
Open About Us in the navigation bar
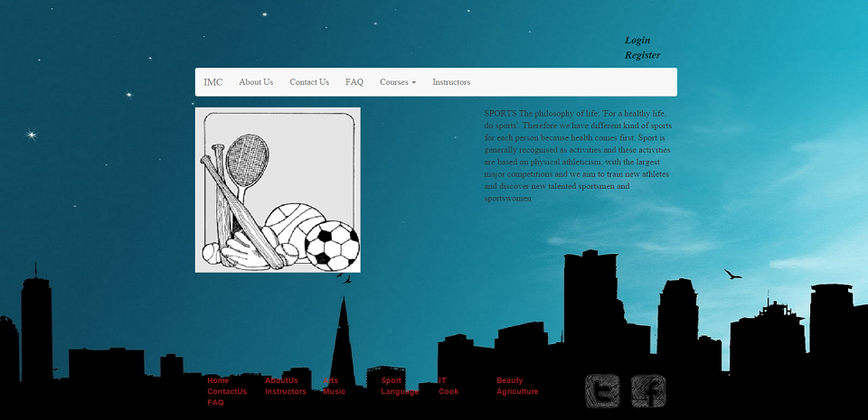click(256, 82)
